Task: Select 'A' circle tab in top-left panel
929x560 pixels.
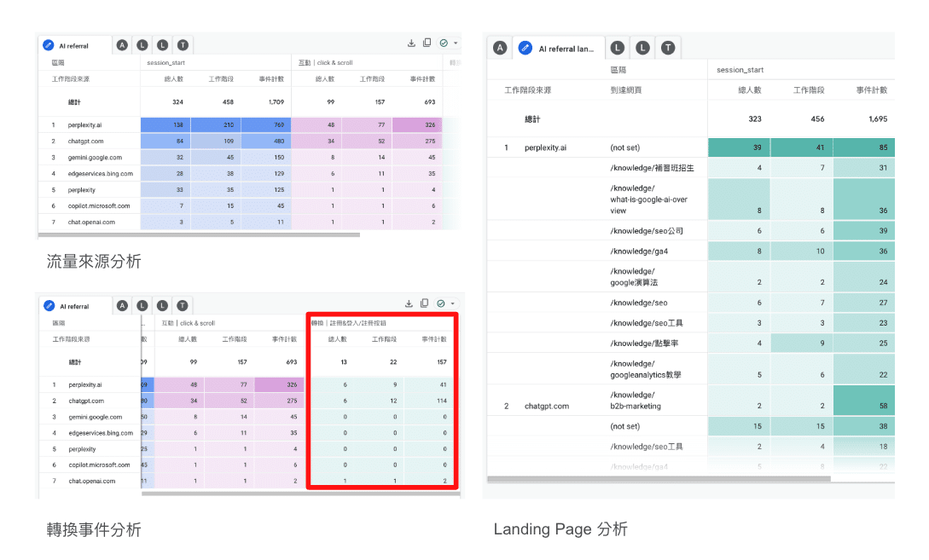Action: click(122, 45)
